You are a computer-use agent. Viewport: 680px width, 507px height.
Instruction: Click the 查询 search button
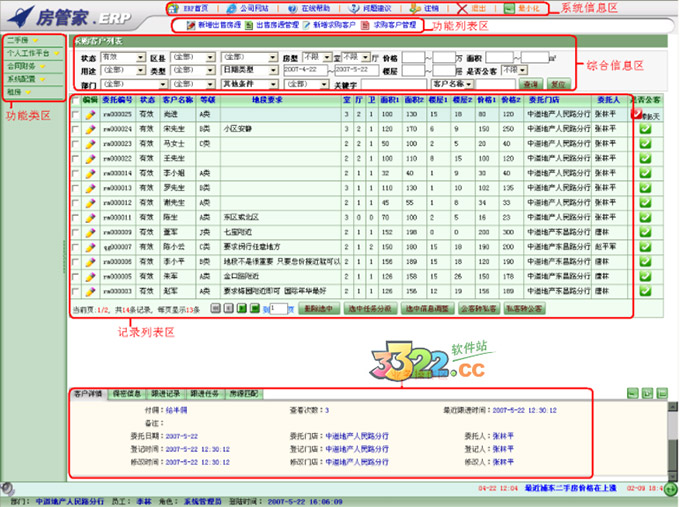pos(531,84)
